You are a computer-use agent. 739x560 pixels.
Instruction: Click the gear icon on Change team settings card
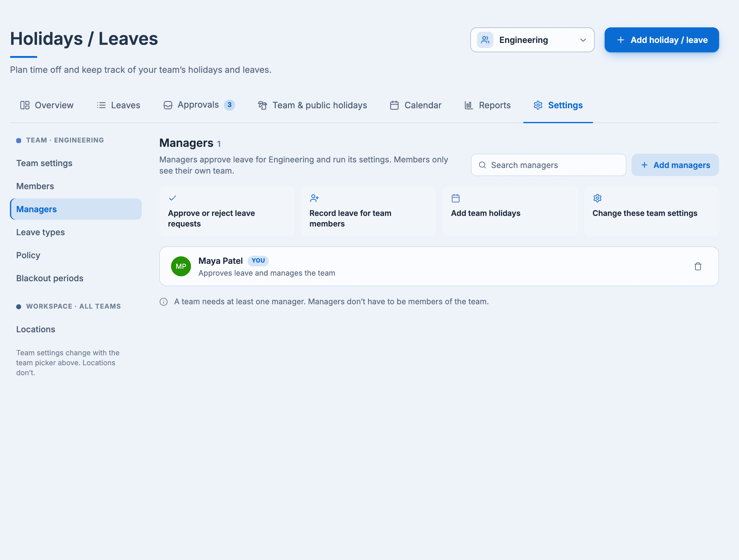(x=597, y=198)
